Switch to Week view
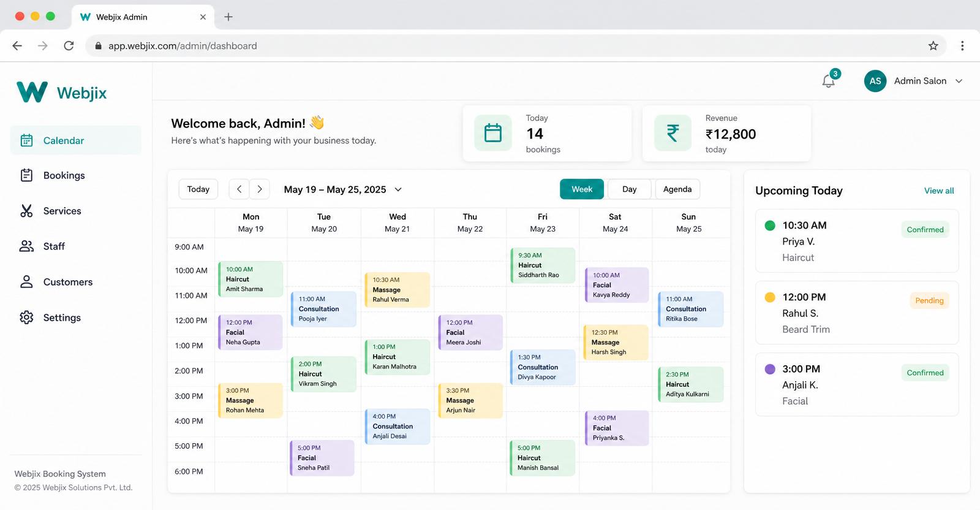The width and height of the screenshot is (980, 510). pyautogui.click(x=582, y=189)
